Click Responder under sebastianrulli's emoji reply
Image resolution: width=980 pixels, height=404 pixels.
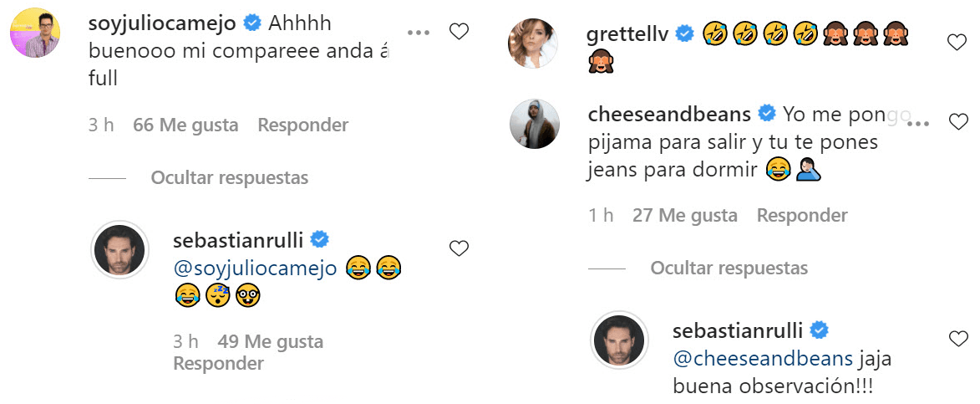pyautogui.click(x=218, y=364)
